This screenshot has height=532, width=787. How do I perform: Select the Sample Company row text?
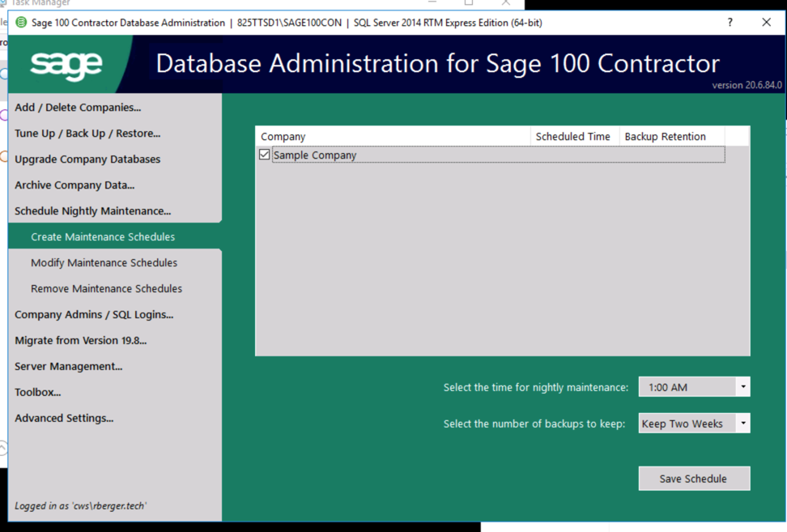(x=315, y=155)
